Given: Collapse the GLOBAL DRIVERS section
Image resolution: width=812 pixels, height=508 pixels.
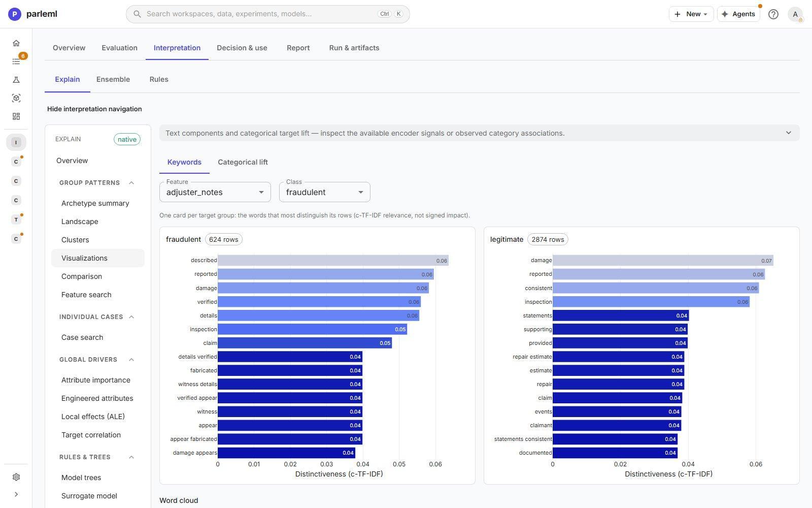Looking at the screenshot, I should click(131, 360).
